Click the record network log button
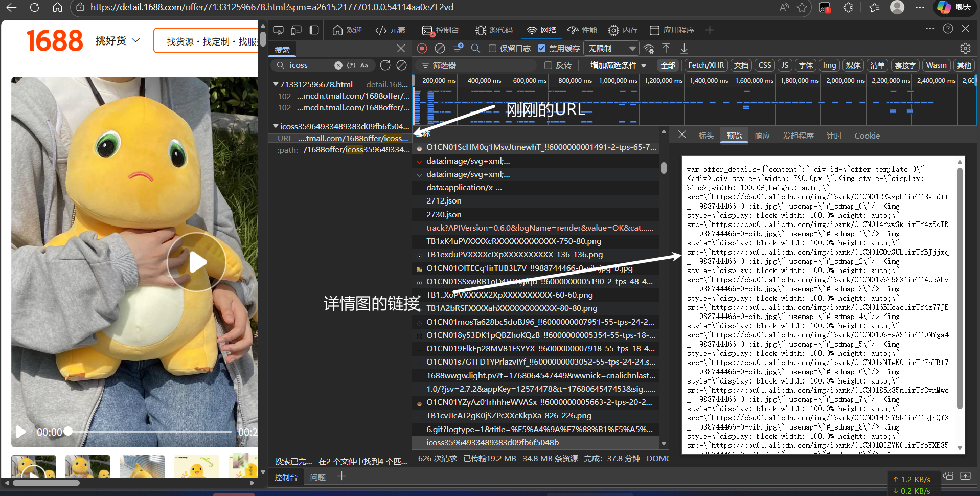980x496 pixels. point(422,48)
